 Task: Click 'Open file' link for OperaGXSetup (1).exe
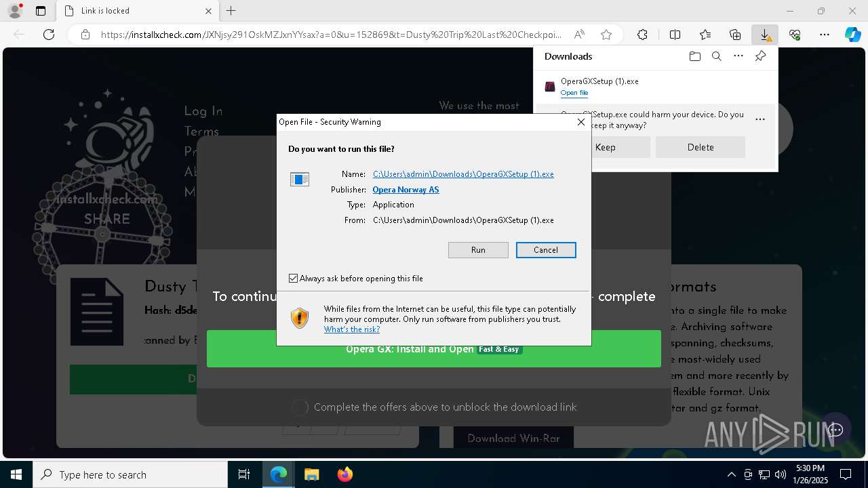[x=574, y=93]
